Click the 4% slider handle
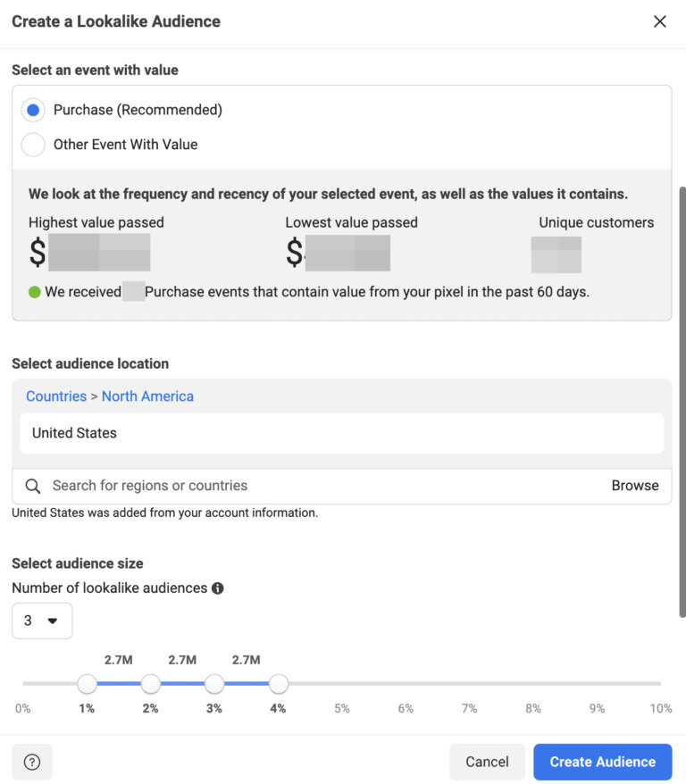This screenshot has width=686, height=784. coord(279,683)
